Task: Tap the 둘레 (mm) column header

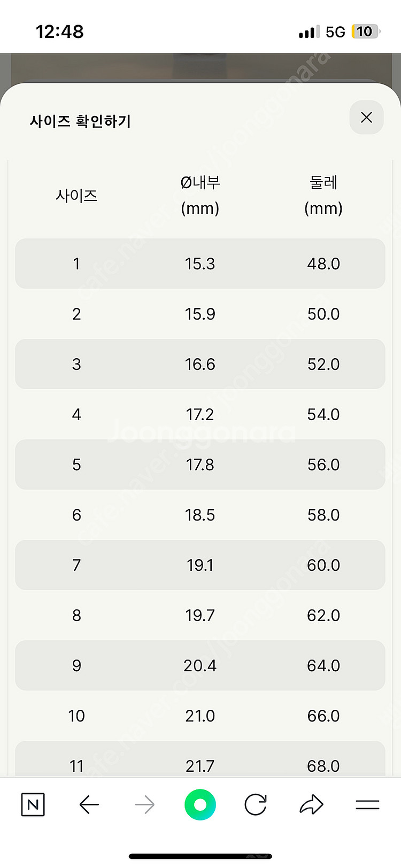Action: click(x=323, y=195)
